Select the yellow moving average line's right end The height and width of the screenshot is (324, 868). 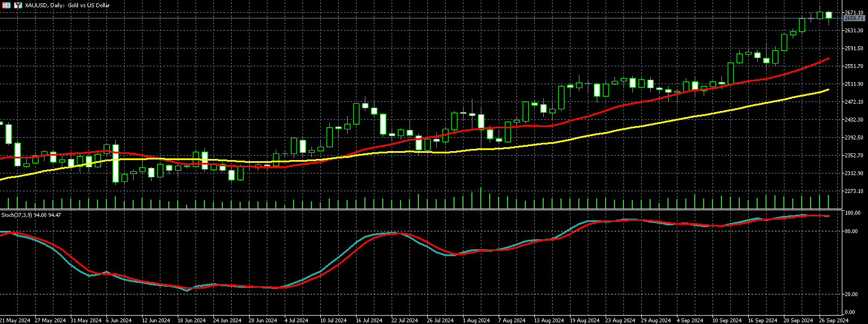pyautogui.click(x=828, y=90)
